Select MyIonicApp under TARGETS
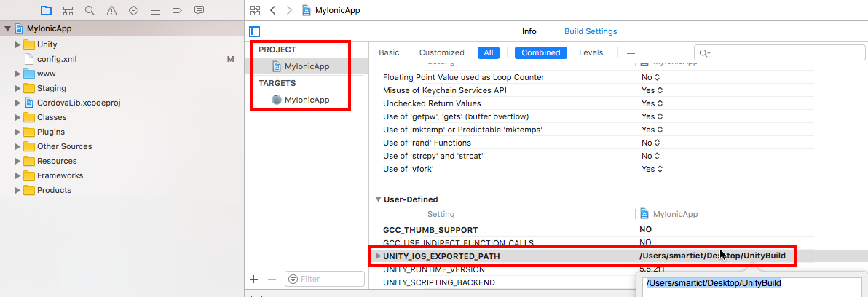 point(307,100)
